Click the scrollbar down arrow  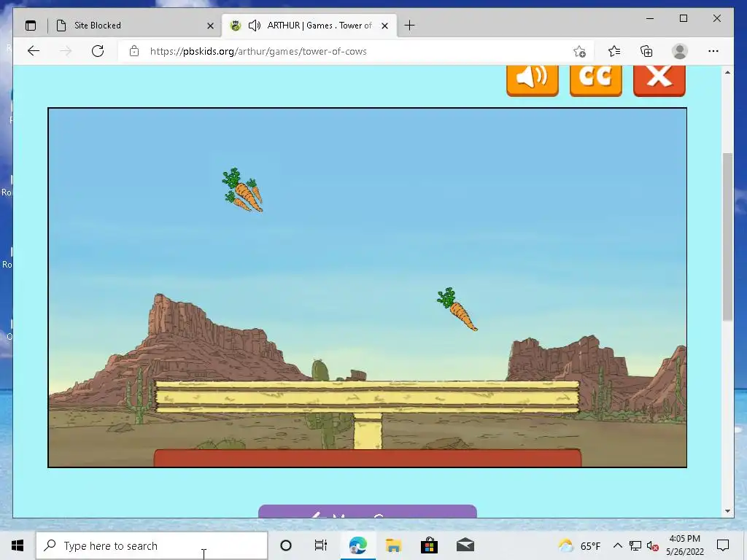(727, 511)
